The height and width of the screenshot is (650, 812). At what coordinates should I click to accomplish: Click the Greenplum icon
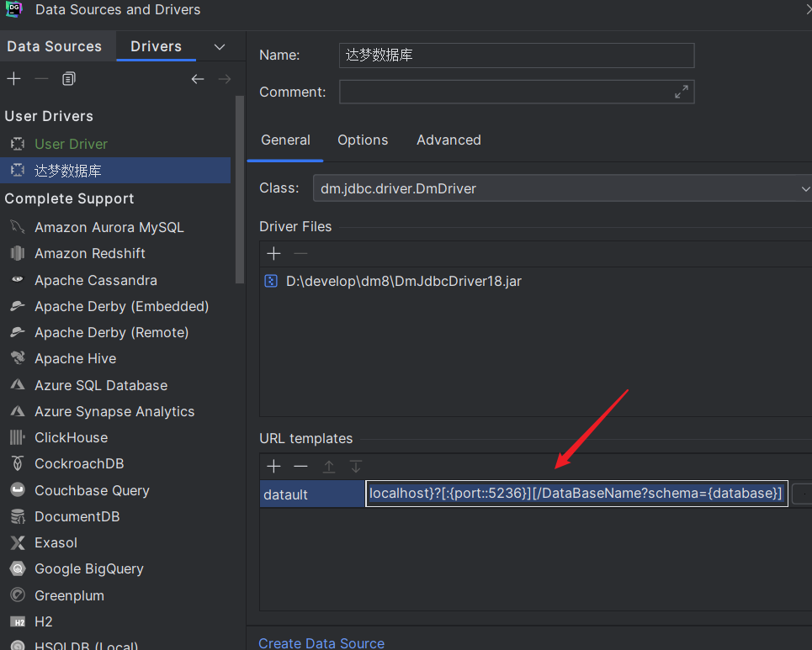[18, 595]
